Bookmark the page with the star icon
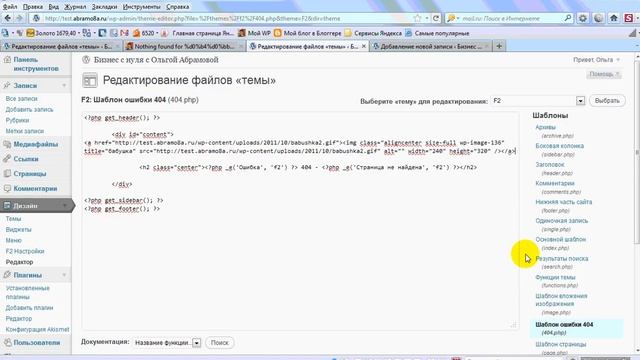 pos(417,18)
